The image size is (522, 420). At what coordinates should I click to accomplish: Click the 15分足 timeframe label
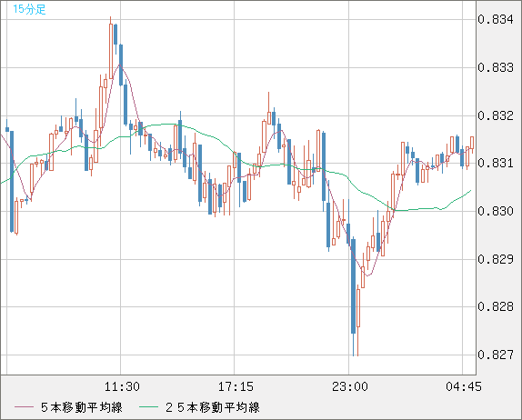pyautogui.click(x=29, y=9)
